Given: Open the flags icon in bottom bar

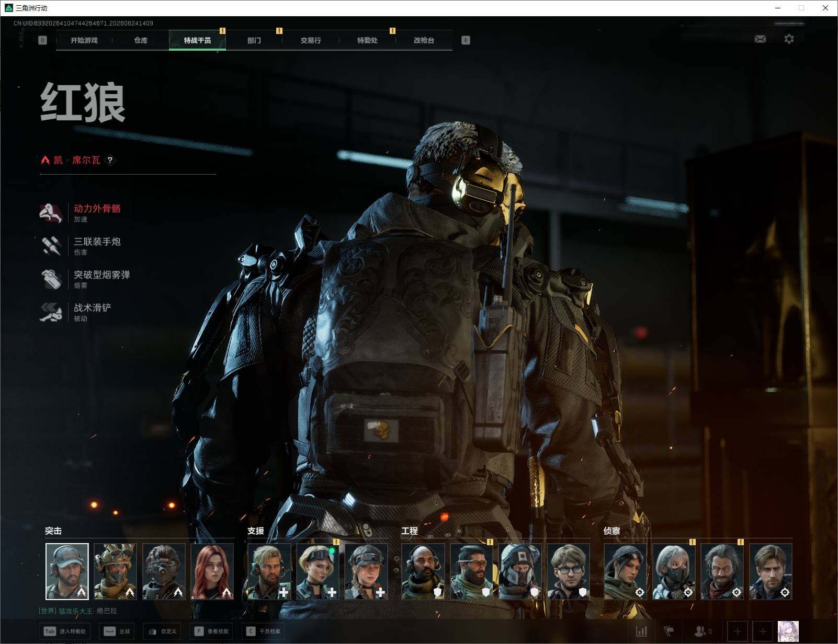Looking at the screenshot, I should point(669,631).
